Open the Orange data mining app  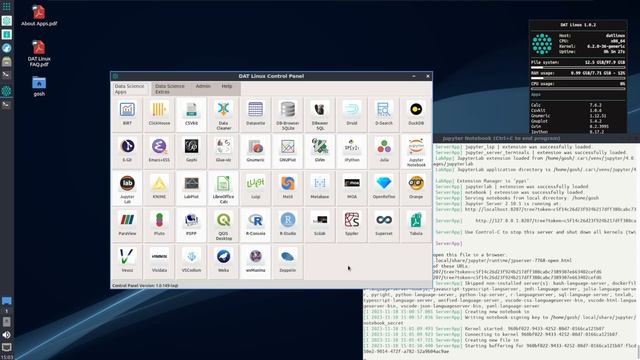pyautogui.click(x=416, y=188)
